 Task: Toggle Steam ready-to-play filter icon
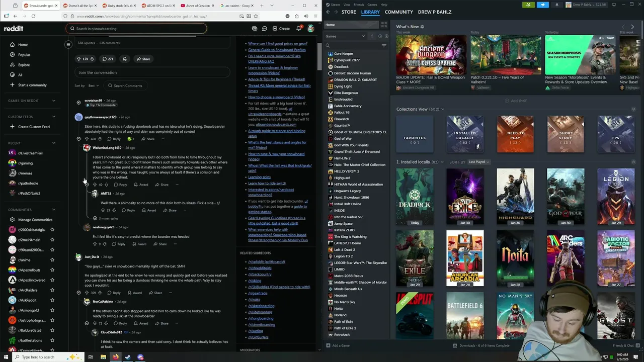[386, 36]
